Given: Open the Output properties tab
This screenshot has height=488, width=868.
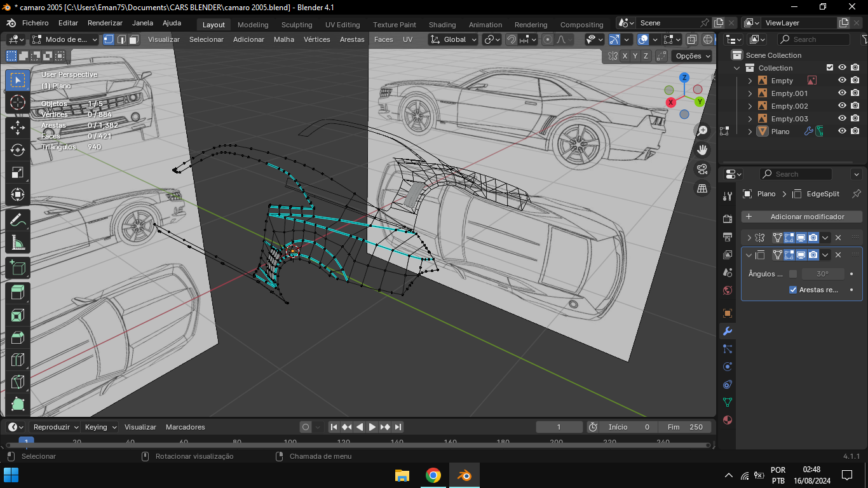Looking at the screenshot, I should 728,237.
